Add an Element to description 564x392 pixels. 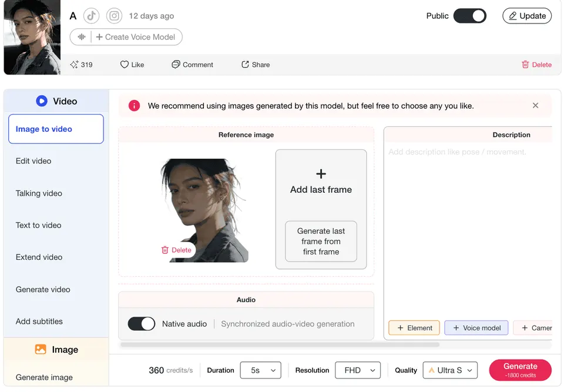pos(414,328)
